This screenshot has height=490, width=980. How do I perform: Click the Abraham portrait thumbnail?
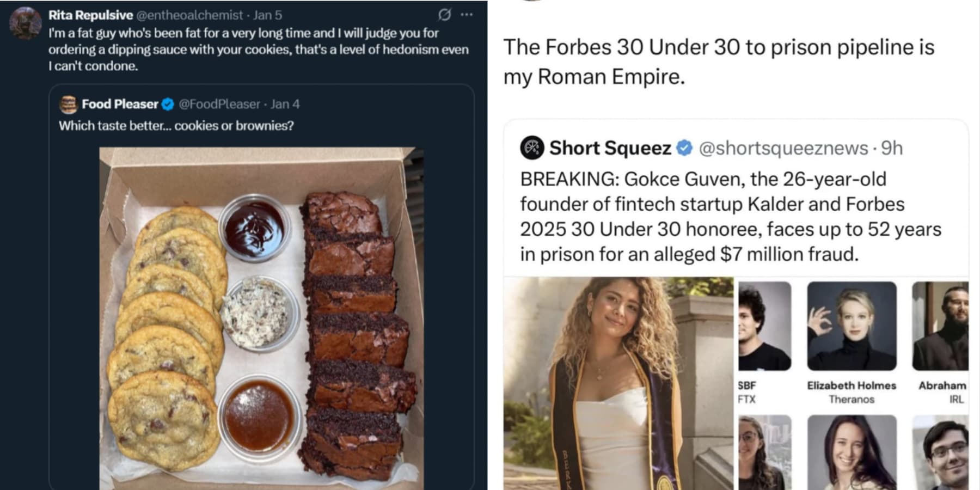[941, 326]
